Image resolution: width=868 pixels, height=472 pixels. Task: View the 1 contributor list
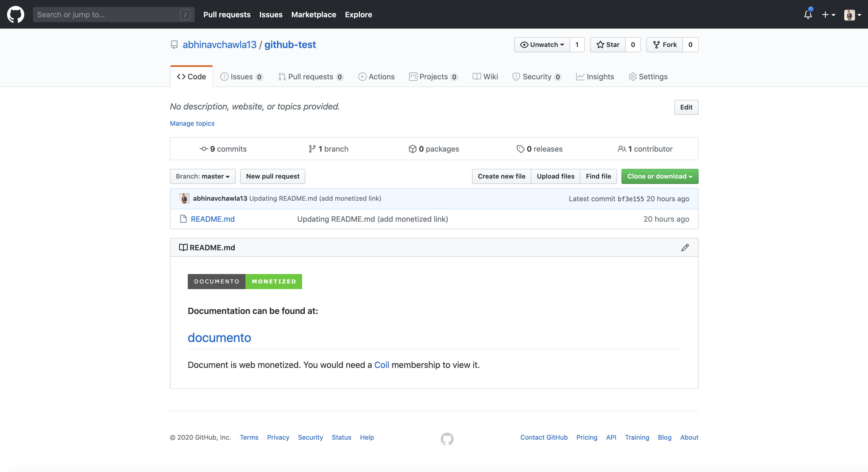click(645, 149)
